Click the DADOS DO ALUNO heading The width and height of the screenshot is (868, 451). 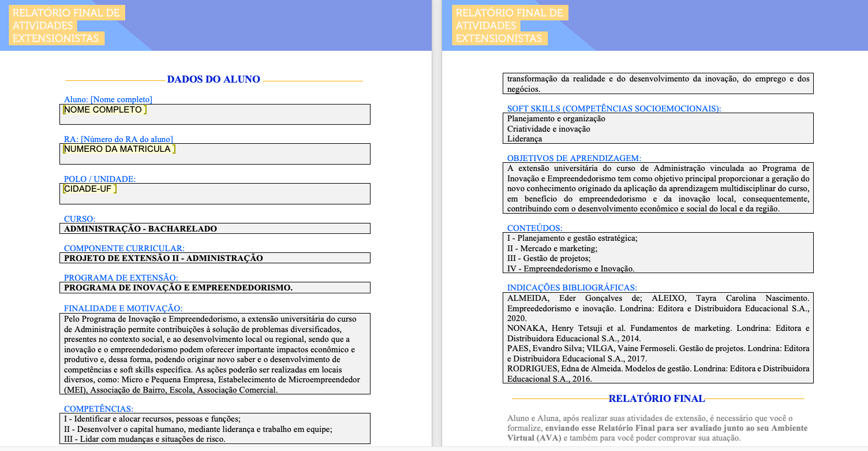coord(214,80)
